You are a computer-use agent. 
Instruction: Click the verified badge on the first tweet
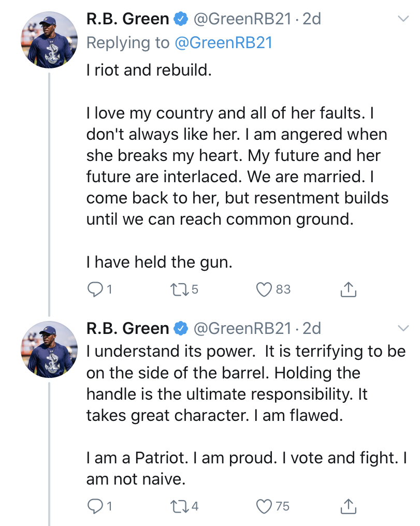(181, 19)
